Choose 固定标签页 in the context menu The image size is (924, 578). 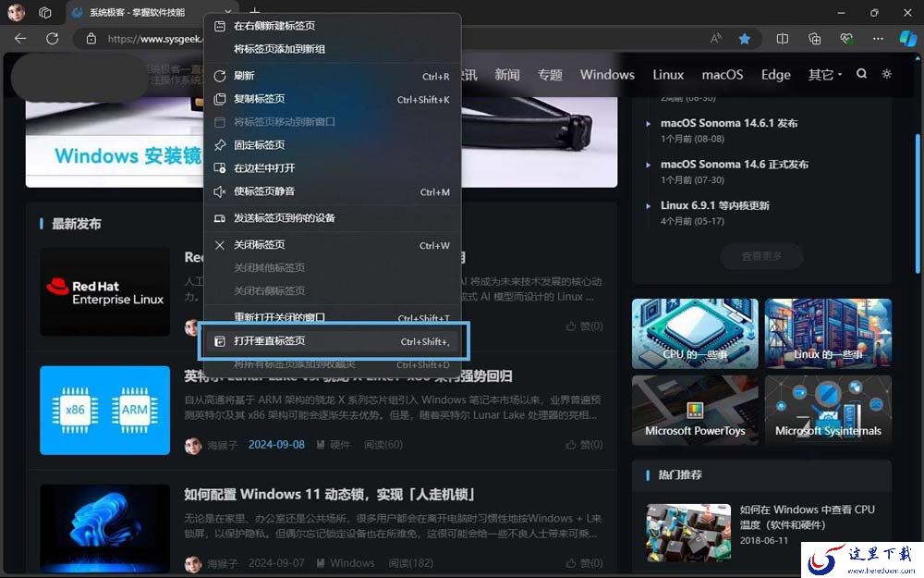pos(333,145)
